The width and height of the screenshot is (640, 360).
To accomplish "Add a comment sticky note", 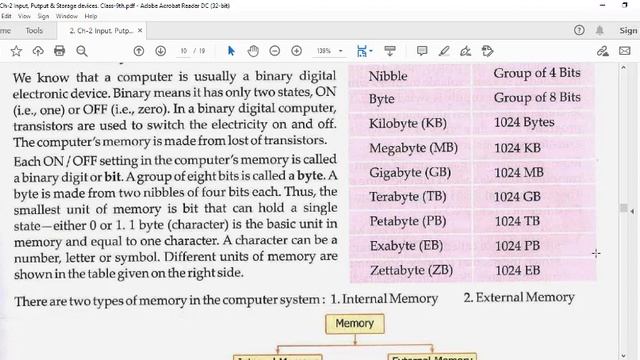I will (x=422, y=51).
